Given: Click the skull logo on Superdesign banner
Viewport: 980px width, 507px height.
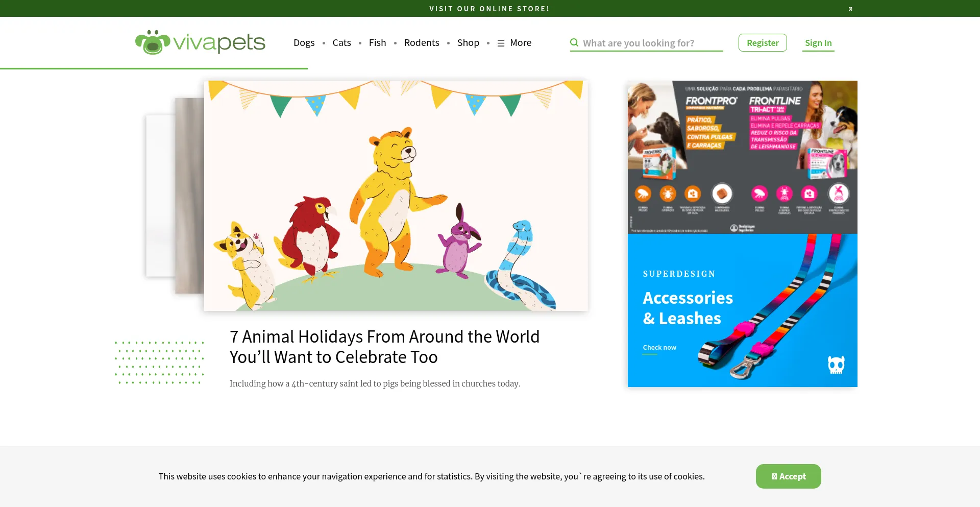Looking at the screenshot, I should click(836, 365).
